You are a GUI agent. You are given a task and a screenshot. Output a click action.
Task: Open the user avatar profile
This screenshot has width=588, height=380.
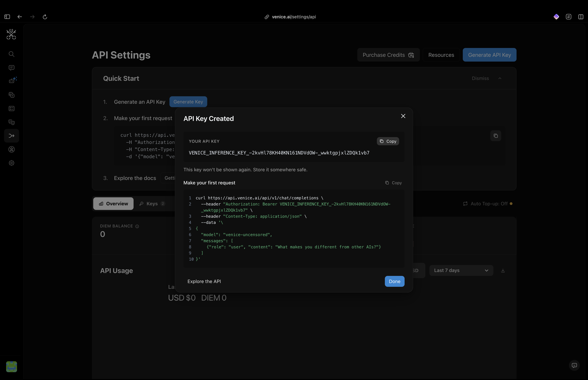(11, 366)
